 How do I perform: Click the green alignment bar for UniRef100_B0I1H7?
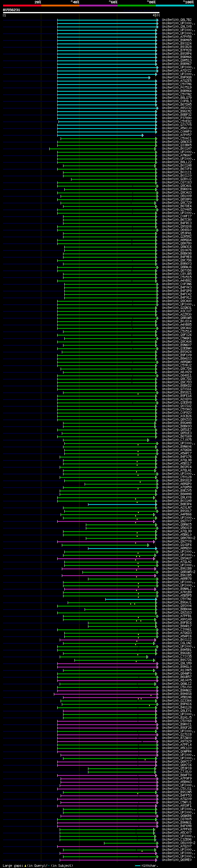[x=103, y=149]
